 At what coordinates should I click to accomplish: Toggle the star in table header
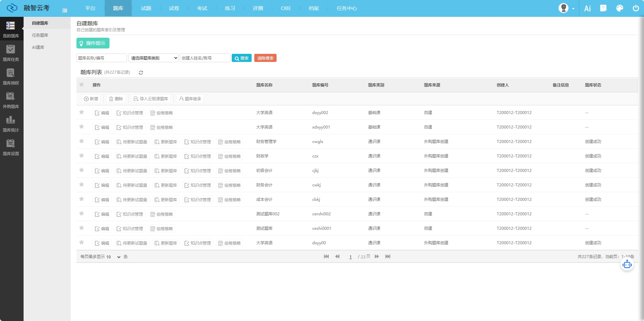[82, 85]
